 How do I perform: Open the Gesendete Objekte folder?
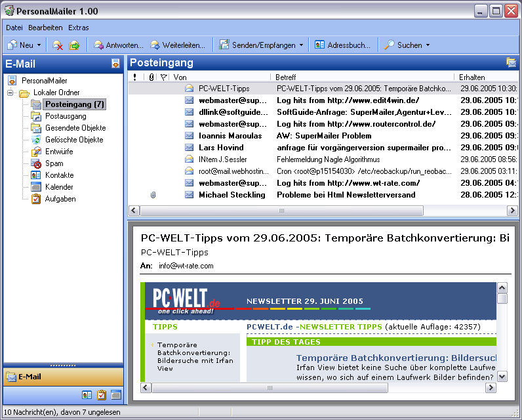click(75, 128)
